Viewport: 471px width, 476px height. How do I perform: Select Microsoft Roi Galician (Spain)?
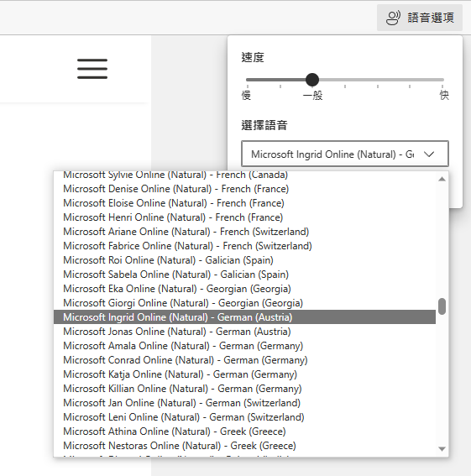point(245,260)
